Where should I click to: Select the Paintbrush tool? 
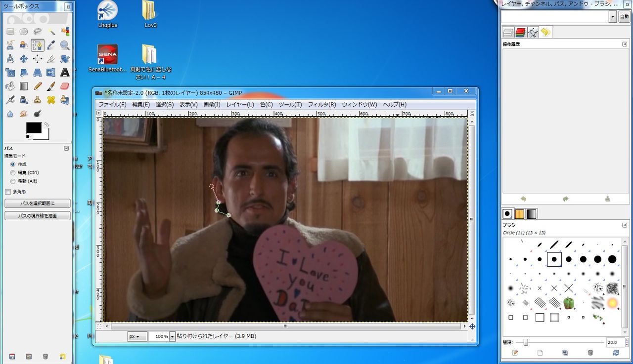point(51,86)
